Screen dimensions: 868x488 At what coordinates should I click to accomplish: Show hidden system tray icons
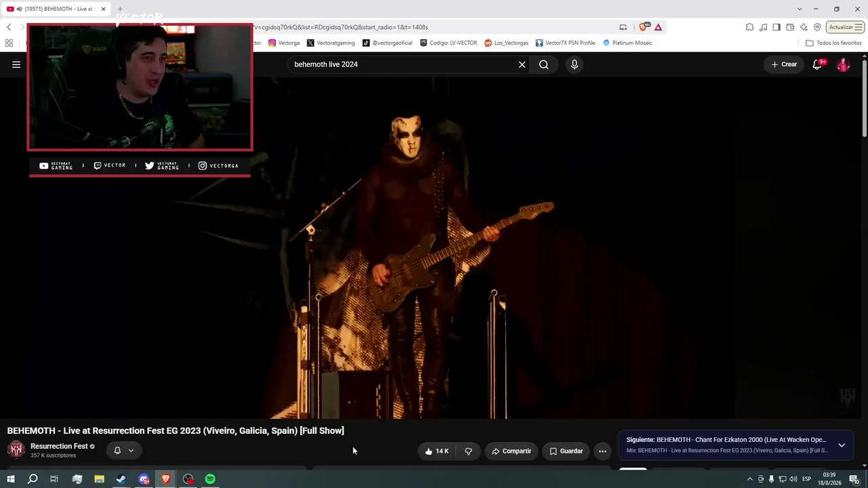point(750,479)
